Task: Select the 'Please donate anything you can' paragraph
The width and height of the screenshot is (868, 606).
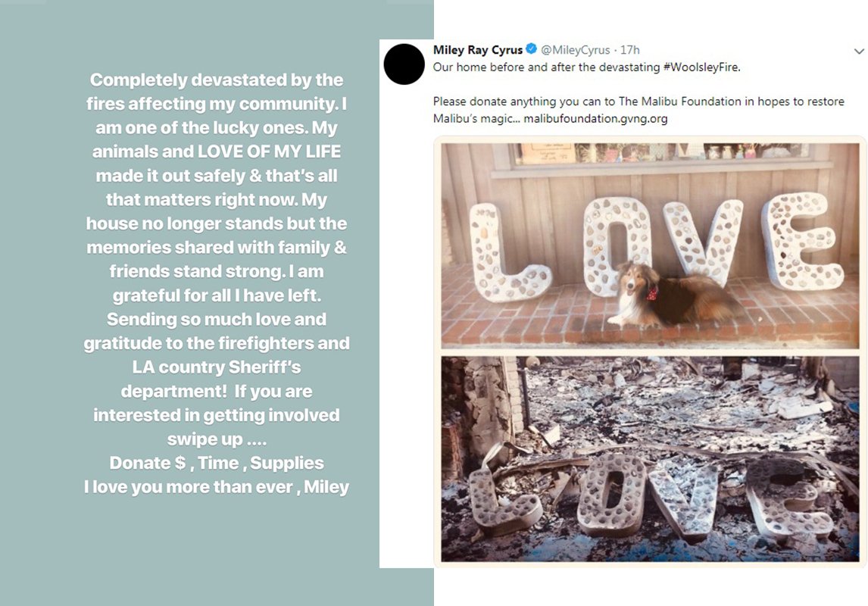Action: click(x=639, y=110)
